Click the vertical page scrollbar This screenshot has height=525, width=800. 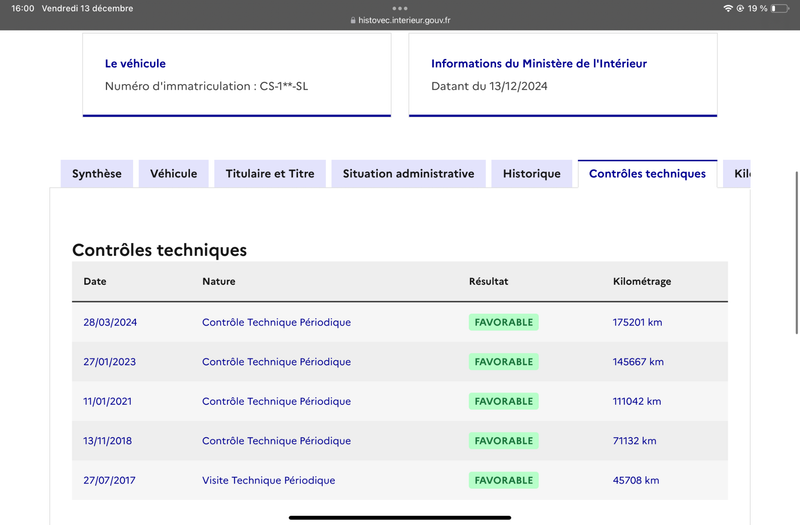coord(797,253)
